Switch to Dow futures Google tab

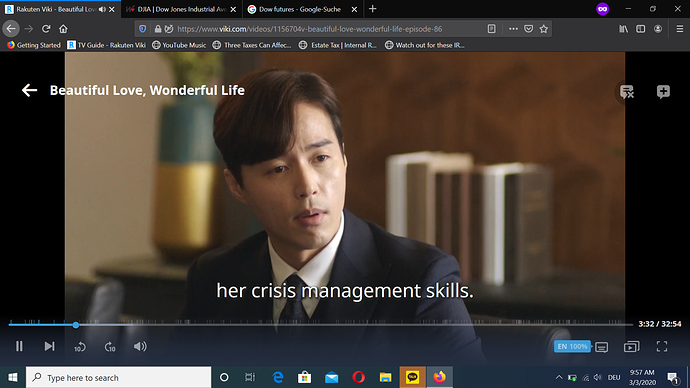[x=301, y=9]
